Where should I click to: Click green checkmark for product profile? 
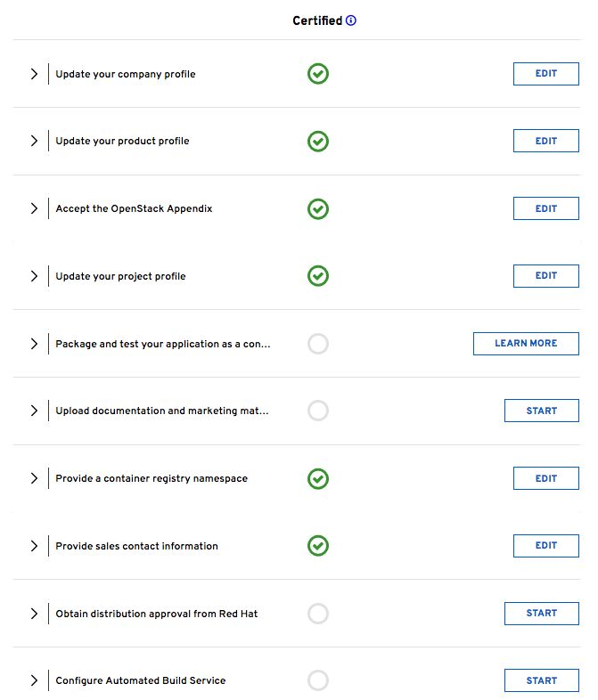318,142
